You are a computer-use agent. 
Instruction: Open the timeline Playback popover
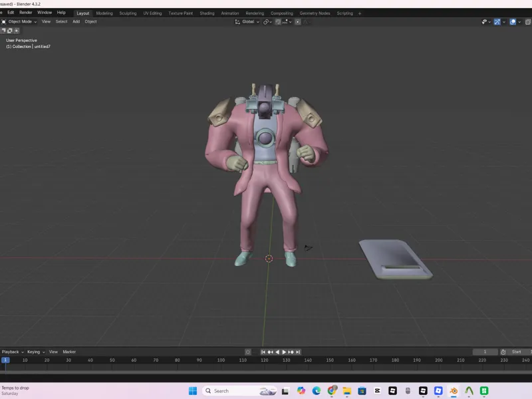click(13, 352)
